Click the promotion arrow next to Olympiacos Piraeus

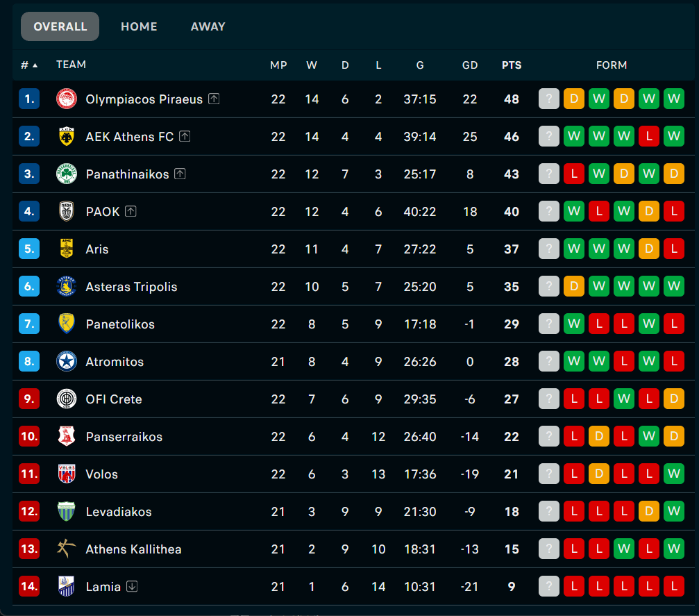[214, 99]
